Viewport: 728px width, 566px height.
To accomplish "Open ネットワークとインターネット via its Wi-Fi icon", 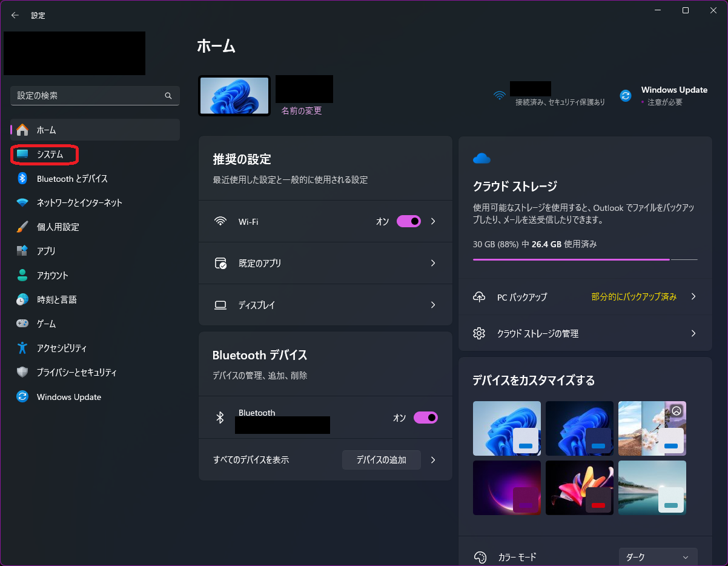I will click(x=22, y=202).
